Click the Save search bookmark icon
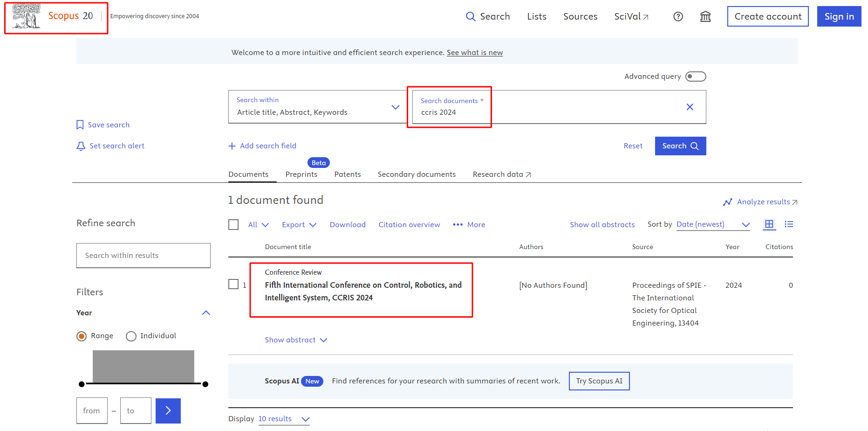The image size is (868, 431). tap(80, 125)
